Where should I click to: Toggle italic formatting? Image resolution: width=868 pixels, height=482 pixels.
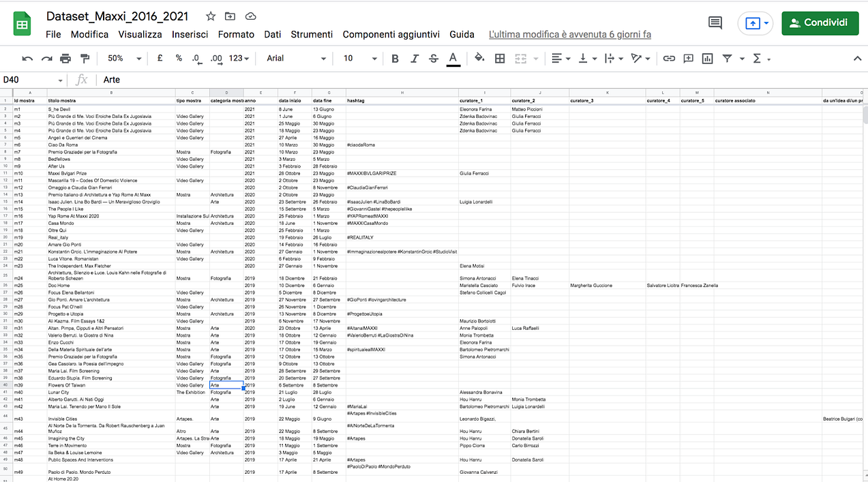coord(414,58)
